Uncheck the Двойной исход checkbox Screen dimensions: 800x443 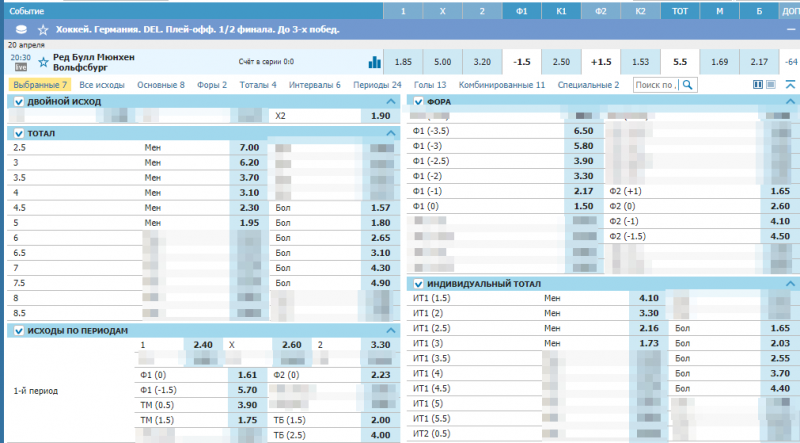pos(17,102)
